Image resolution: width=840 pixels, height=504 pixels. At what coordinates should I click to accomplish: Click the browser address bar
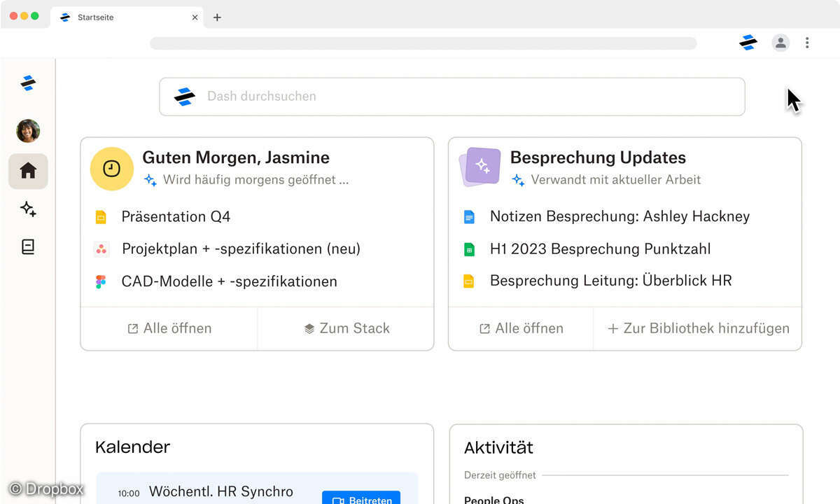click(x=423, y=43)
